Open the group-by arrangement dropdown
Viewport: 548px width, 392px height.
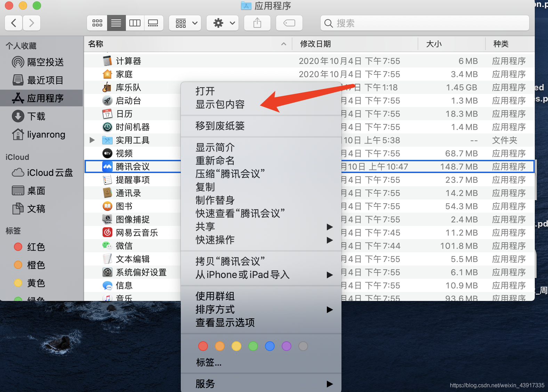point(185,23)
